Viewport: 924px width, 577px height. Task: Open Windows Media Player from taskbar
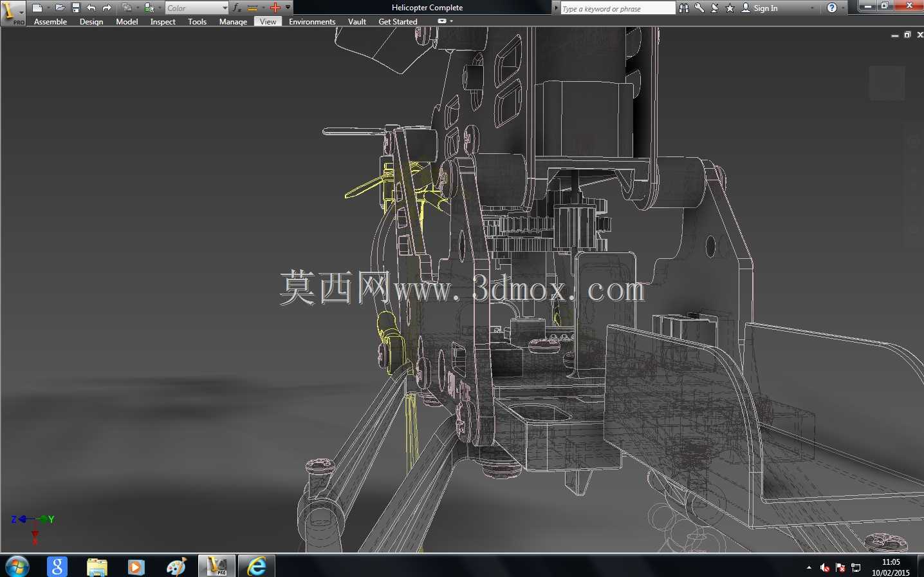pyautogui.click(x=136, y=567)
